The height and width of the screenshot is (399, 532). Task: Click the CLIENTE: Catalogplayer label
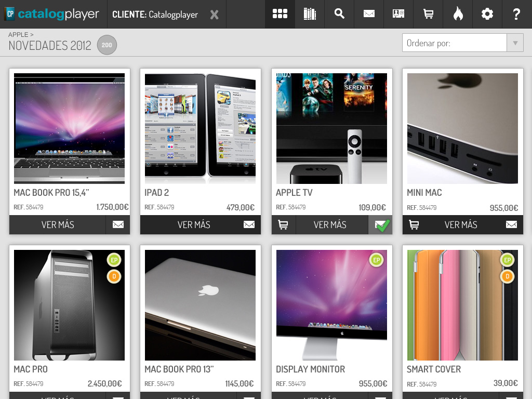click(x=155, y=15)
